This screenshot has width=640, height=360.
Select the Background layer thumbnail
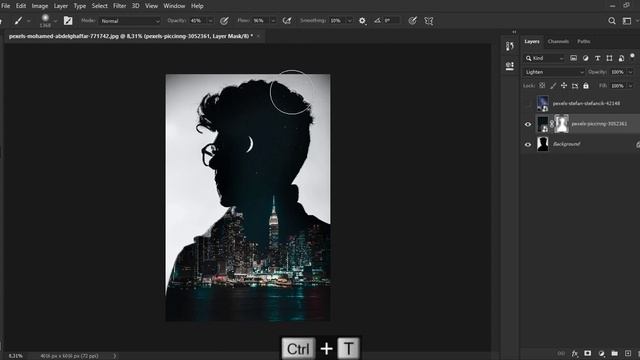coord(543,144)
